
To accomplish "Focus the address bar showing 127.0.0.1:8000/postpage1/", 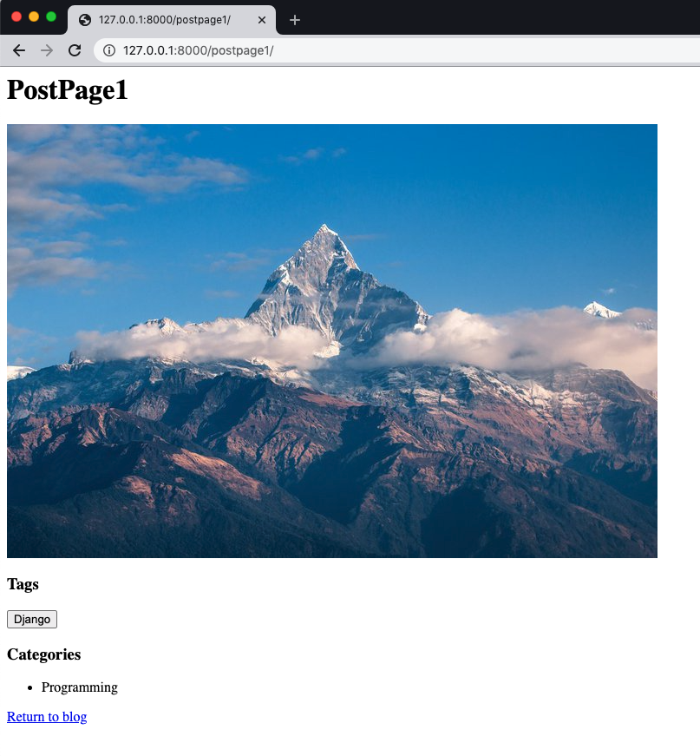I will point(397,50).
